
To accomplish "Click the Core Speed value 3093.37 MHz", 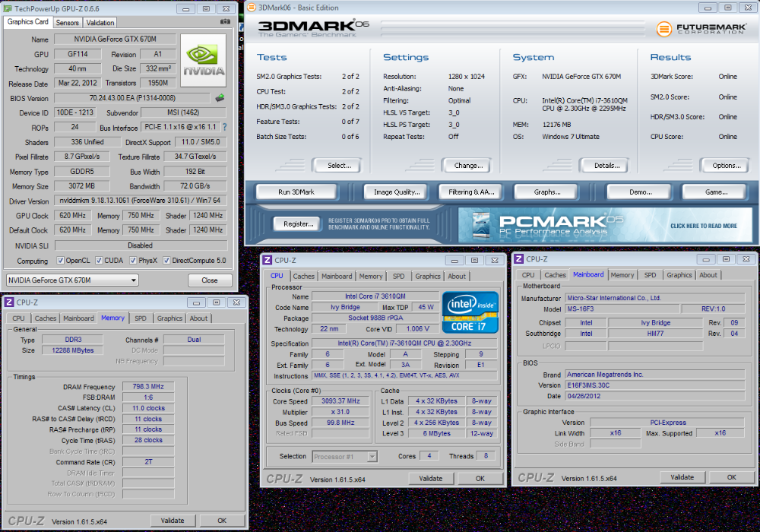I will [340, 401].
